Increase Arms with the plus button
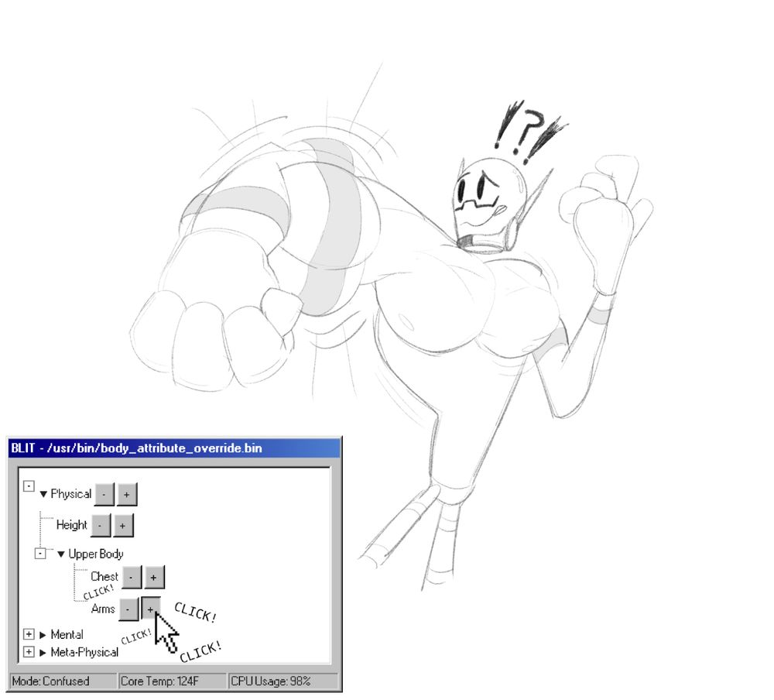774x700 pixels. (151, 609)
